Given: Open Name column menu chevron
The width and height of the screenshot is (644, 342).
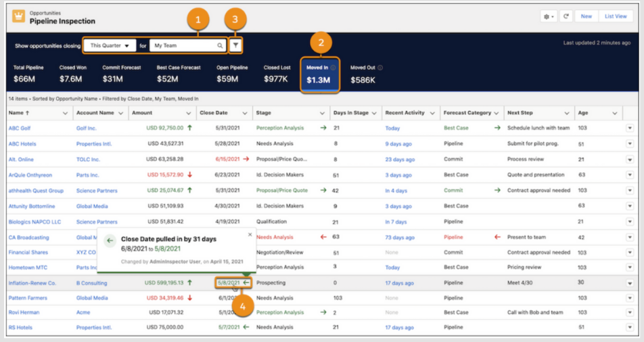Looking at the screenshot, I should click(x=65, y=113).
